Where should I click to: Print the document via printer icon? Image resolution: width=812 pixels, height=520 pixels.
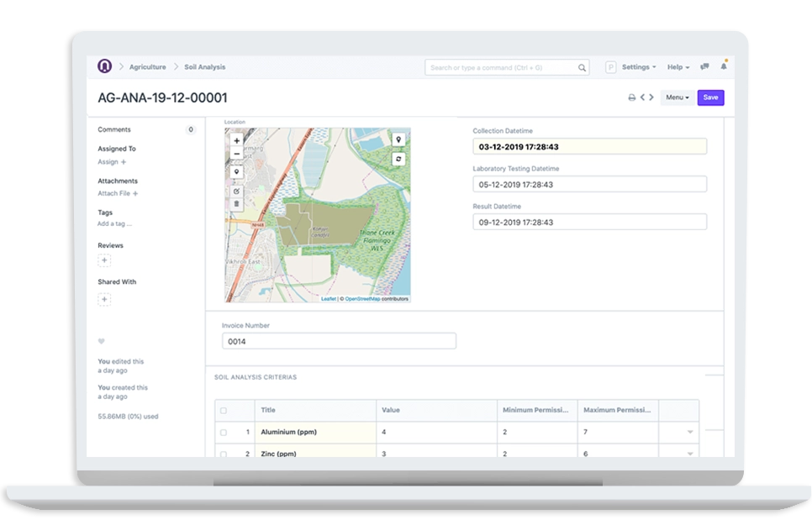click(632, 97)
